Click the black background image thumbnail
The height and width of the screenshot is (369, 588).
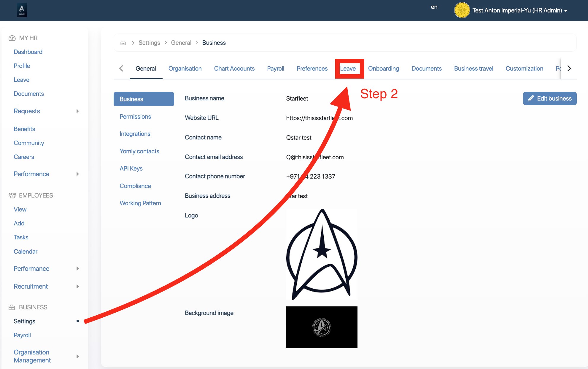click(322, 327)
